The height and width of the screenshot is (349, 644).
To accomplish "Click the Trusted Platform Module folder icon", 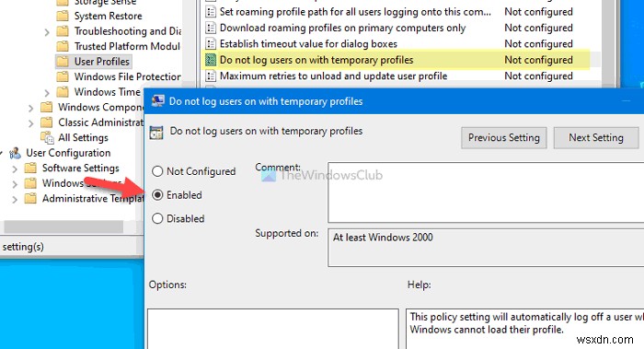I will pos(63,46).
